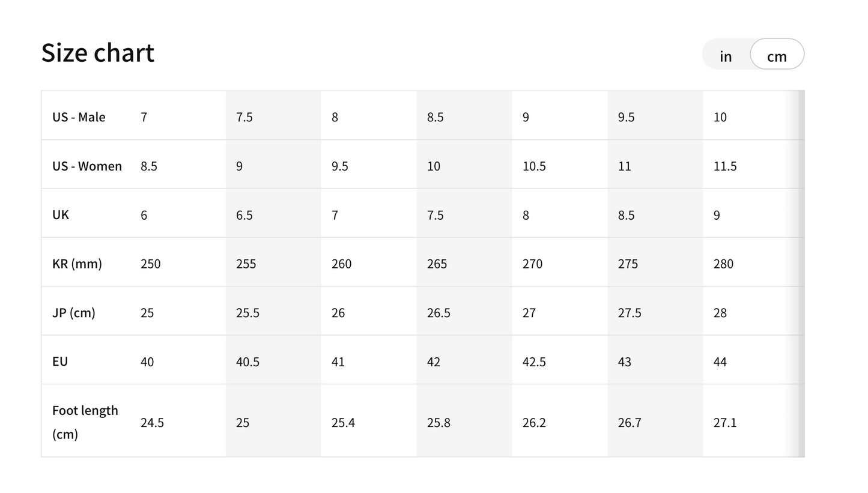Viewport: 868px width, 493px height.
Task: Select the 'cm' unit toggle
Action: (777, 55)
